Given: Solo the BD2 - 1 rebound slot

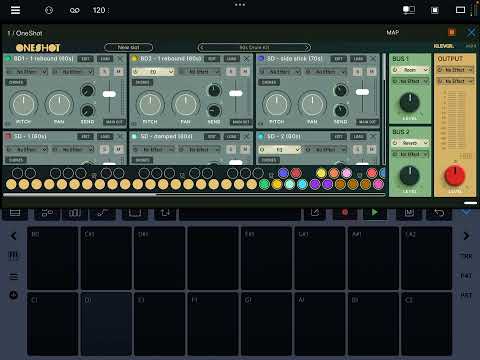Looking at the screenshot, I should tap(231, 72).
